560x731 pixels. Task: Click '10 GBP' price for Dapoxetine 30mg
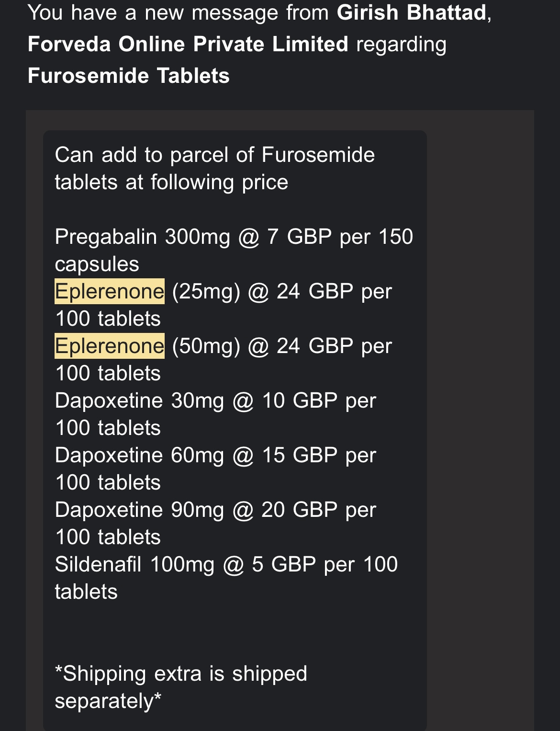[300, 400]
